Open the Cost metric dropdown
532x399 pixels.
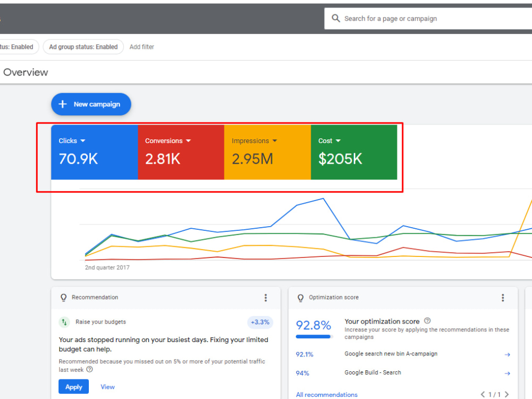click(329, 141)
